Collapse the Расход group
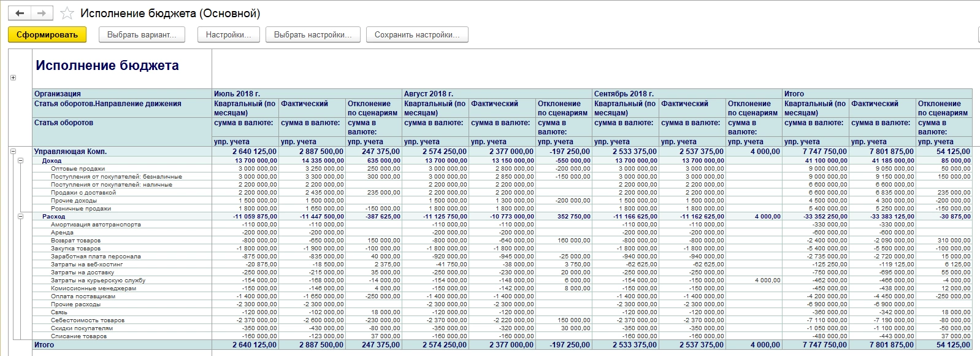Screen dimensions: 980x356 (20, 217)
